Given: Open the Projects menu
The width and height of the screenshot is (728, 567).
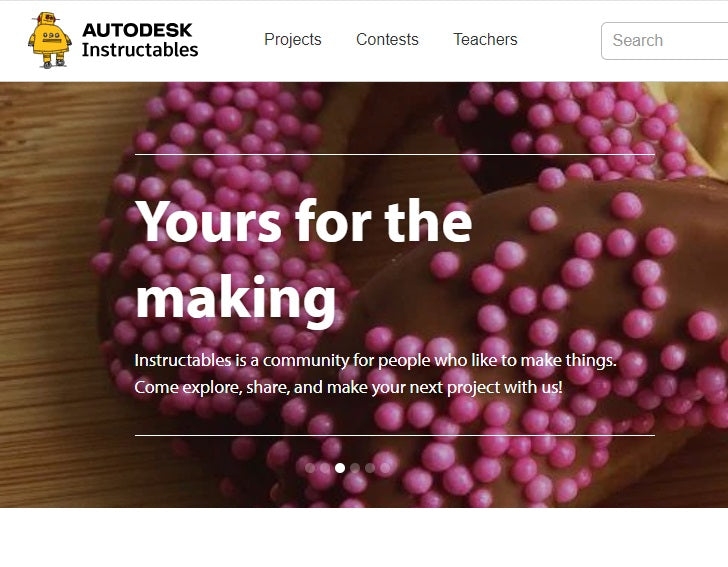Looking at the screenshot, I should pyautogui.click(x=292, y=39).
